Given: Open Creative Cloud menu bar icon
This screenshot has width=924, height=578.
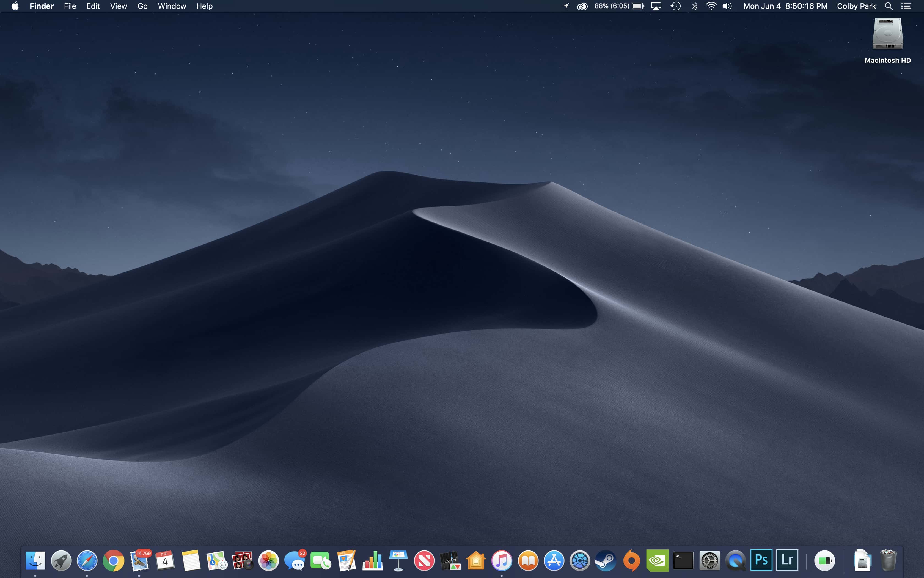Looking at the screenshot, I should (582, 6).
